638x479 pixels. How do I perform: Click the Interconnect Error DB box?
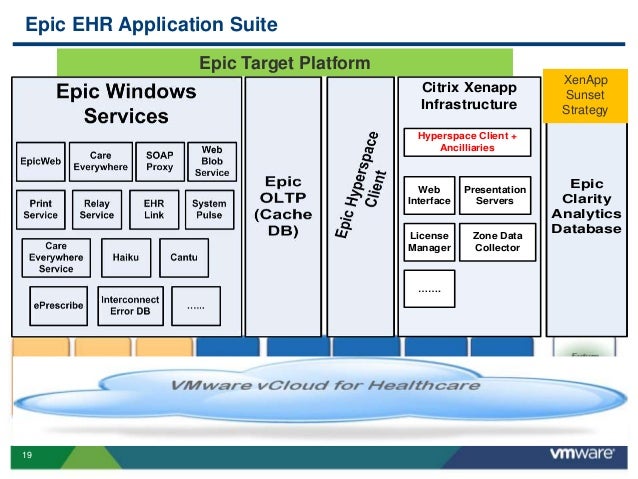pos(130,306)
